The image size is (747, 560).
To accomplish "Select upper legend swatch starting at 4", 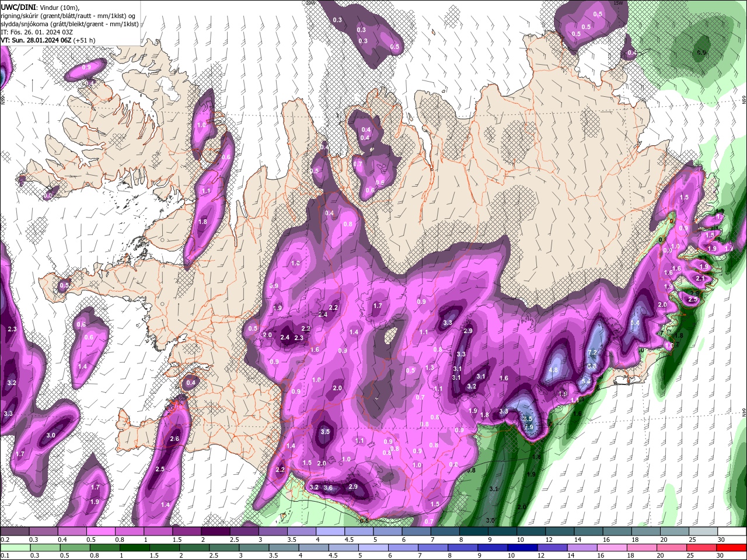I will pyautogui.click(x=330, y=531).
